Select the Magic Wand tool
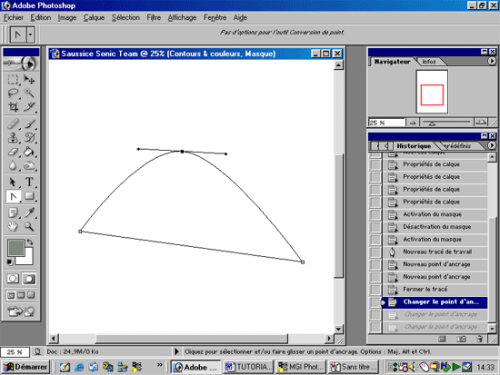The width and height of the screenshot is (500, 375). point(29,93)
